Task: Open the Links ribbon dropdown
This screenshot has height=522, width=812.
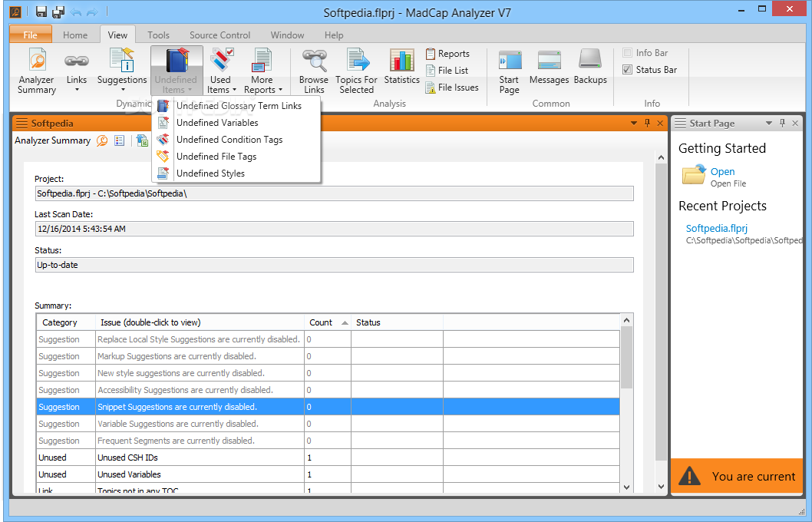Action: tap(77, 71)
